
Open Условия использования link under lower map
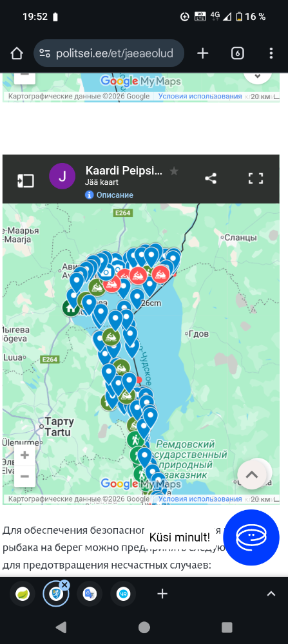click(x=200, y=499)
